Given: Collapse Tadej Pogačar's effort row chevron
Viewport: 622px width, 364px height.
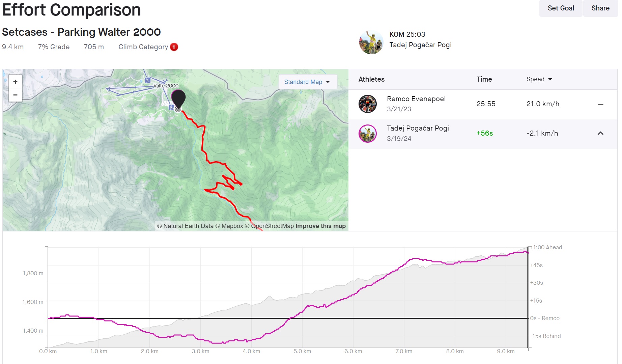Looking at the screenshot, I should click(600, 134).
